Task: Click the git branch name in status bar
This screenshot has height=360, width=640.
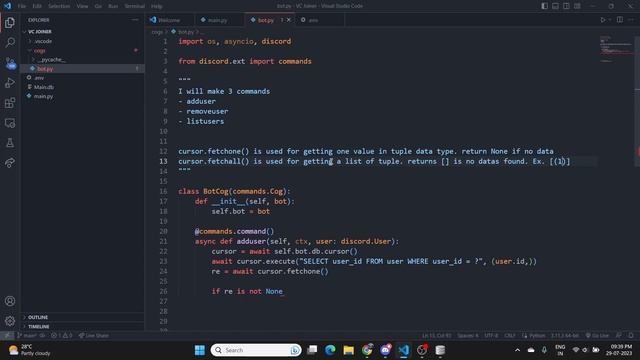Action: pos(27,336)
